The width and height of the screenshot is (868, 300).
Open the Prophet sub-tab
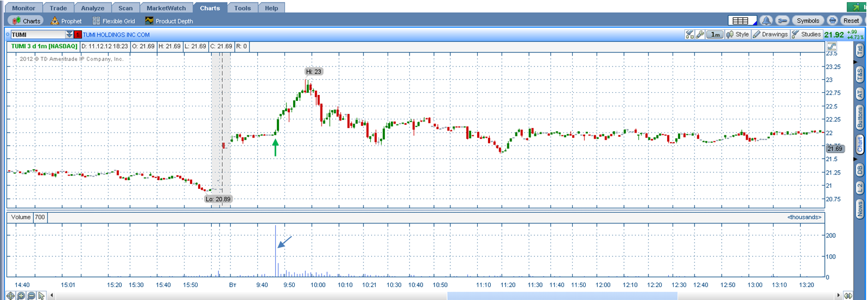[66, 21]
